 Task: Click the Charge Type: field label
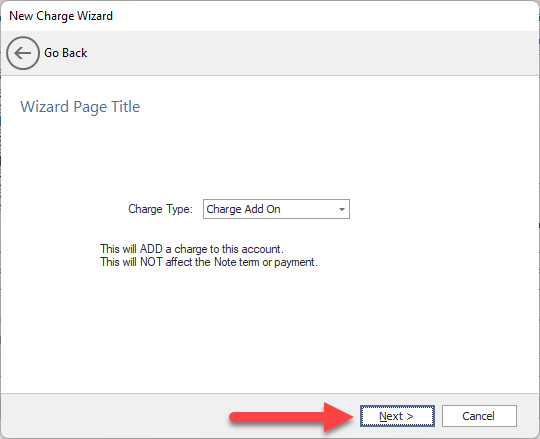pos(160,209)
